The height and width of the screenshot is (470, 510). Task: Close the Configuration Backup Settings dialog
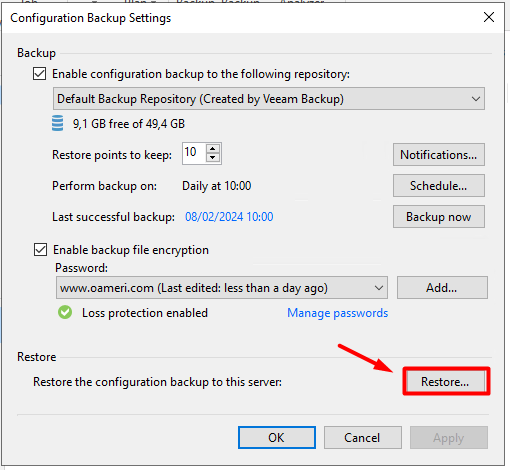coord(489,17)
